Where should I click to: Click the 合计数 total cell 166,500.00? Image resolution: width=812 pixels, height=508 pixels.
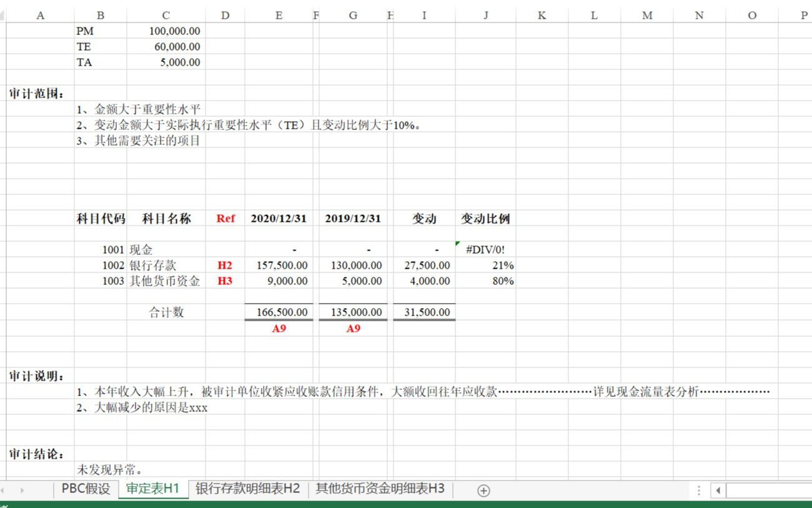coord(279,311)
